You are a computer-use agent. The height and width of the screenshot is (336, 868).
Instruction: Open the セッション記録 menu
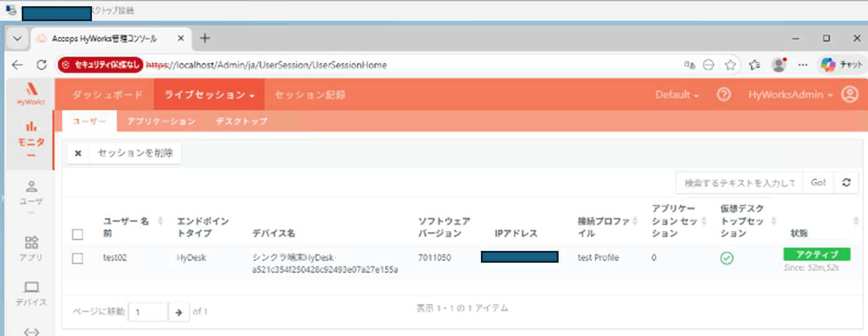click(310, 95)
